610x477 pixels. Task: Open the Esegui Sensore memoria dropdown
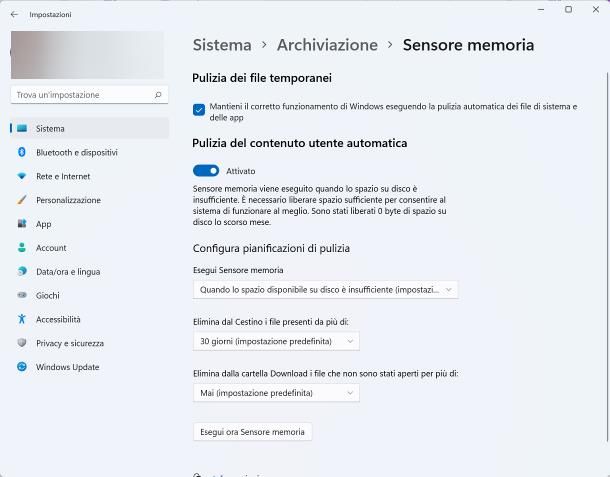325,289
